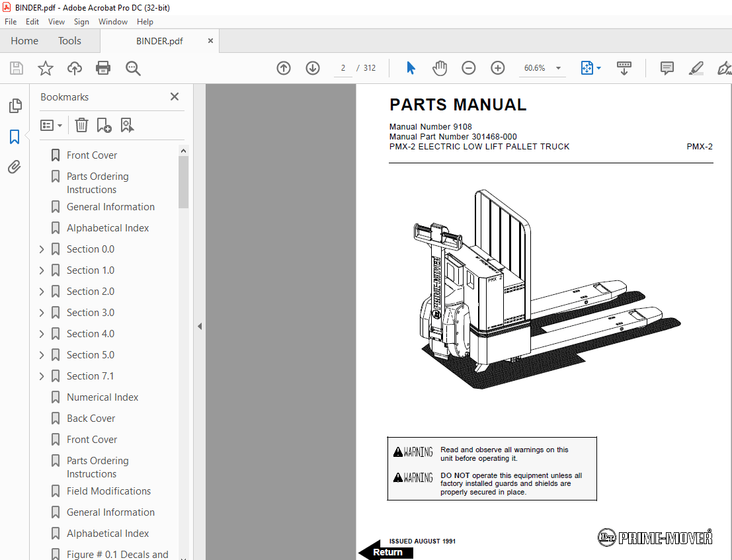Image resolution: width=732 pixels, height=560 pixels.
Task: Add a new bookmark
Action: coord(103,125)
